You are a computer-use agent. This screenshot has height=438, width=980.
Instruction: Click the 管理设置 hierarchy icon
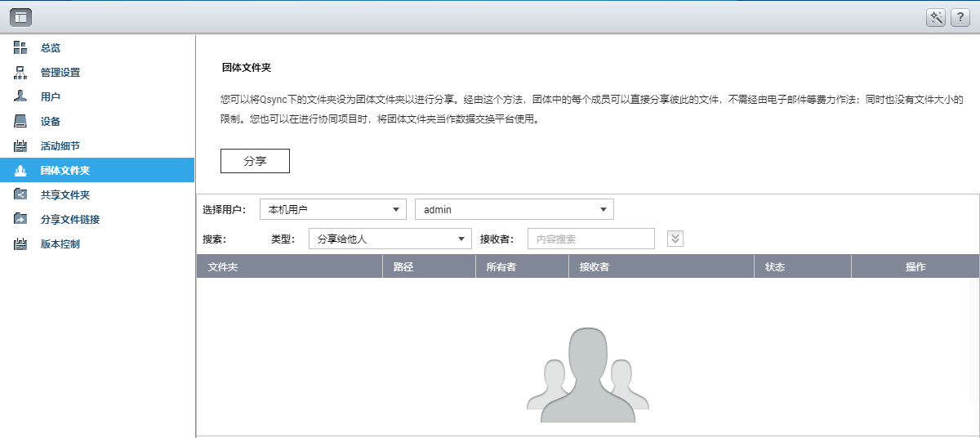(21, 72)
